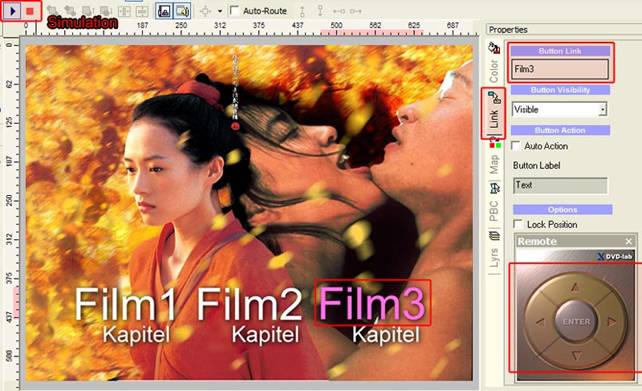This screenshot has height=391, width=642.
Task: Click the third greyed-out arrange icon in toolbar
Action: click(88, 11)
